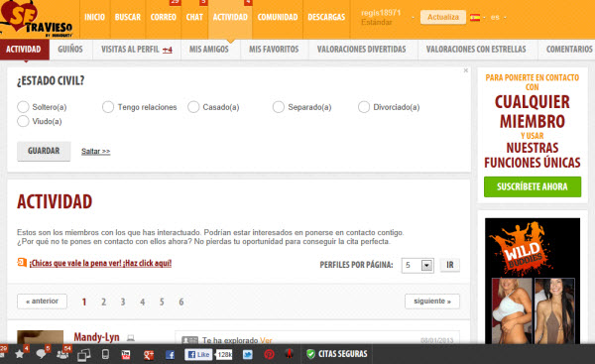The image size is (595, 364).
Task: Go to page 4 of activity
Action: click(x=142, y=303)
